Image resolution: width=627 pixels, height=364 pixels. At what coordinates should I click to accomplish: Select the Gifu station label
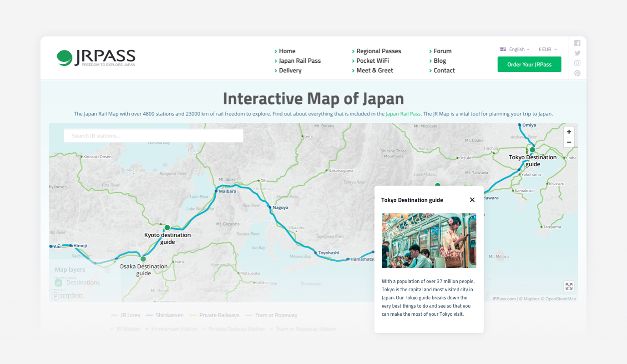click(x=264, y=181)
